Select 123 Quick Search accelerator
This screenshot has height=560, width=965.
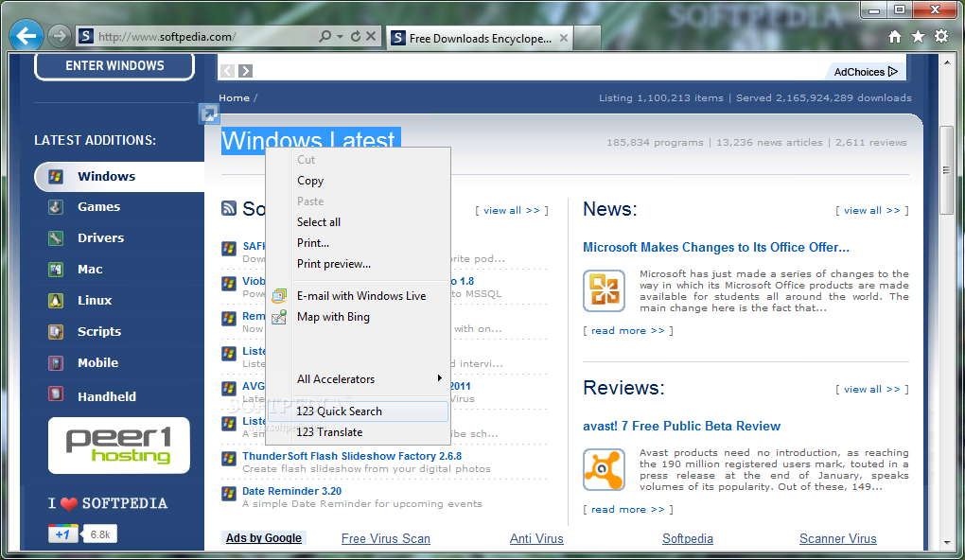(x=359, y=411)
